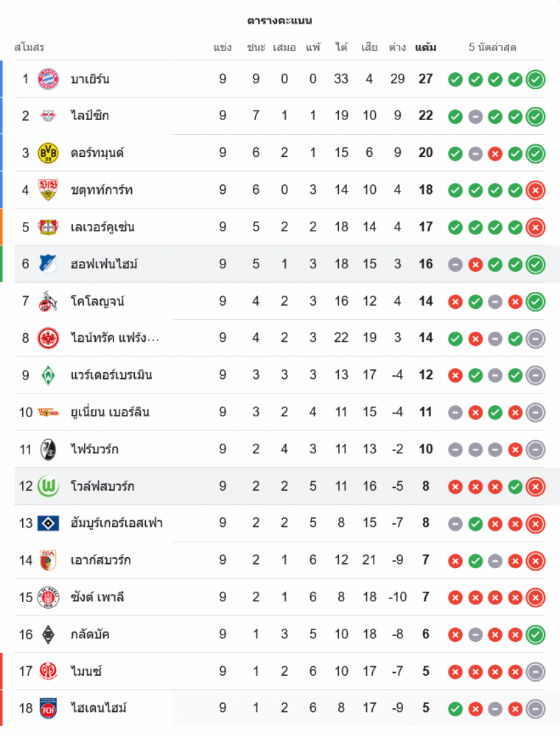Click Stuttgart's latest match loss indicator
560x737 pixels.
click(x=536, y=190)
